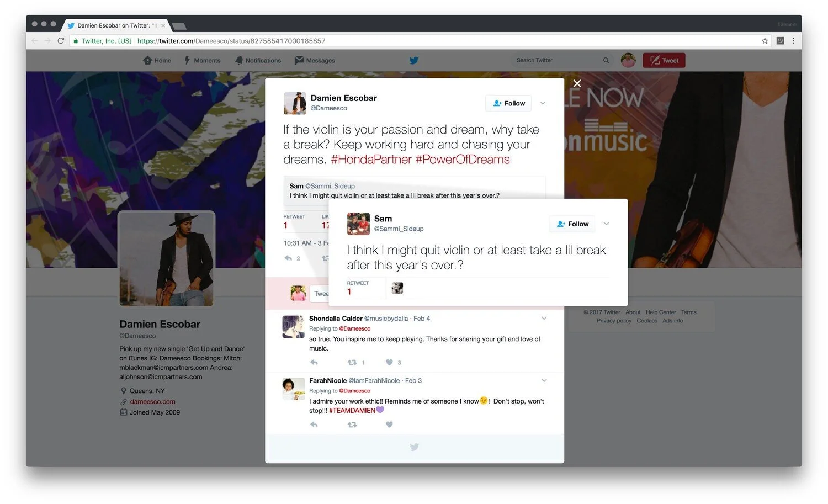Click the browser forward arrow
Viewport: 828px width, 504px height.
pyautogui.click(x=47, y=41)
